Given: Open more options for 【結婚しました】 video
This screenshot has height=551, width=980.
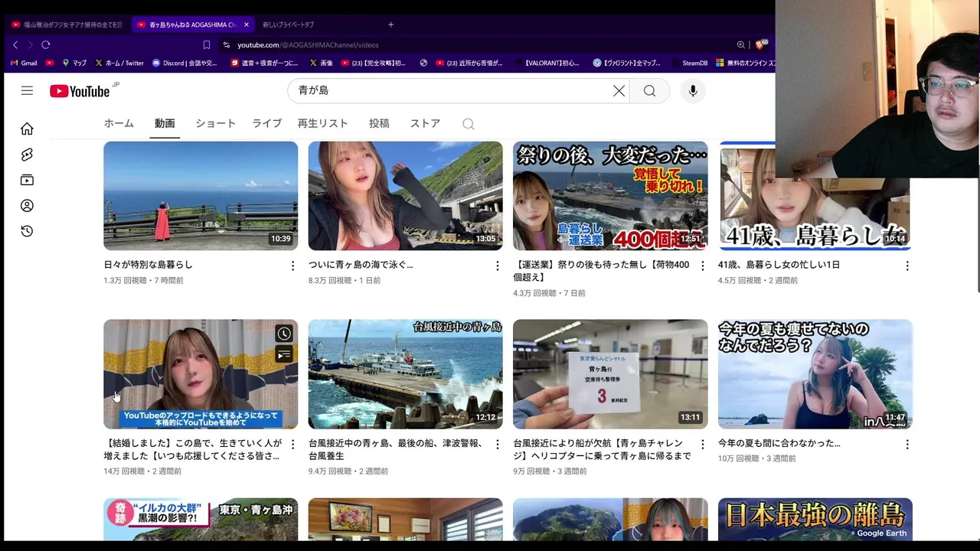Looking at the screenshot, I should pyautogui.click(x=292, y=445).
